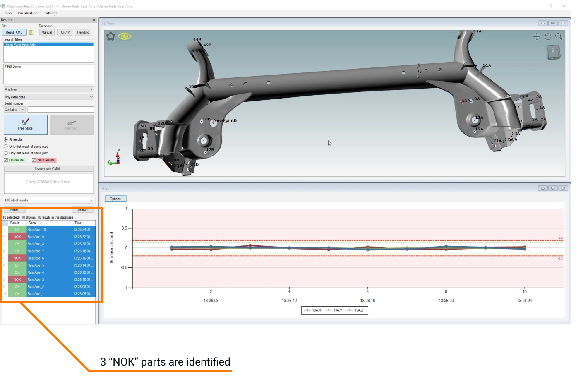Select the RearAxle_2 result row
This screenshot has height=380, width=588.
coord(49,286)
